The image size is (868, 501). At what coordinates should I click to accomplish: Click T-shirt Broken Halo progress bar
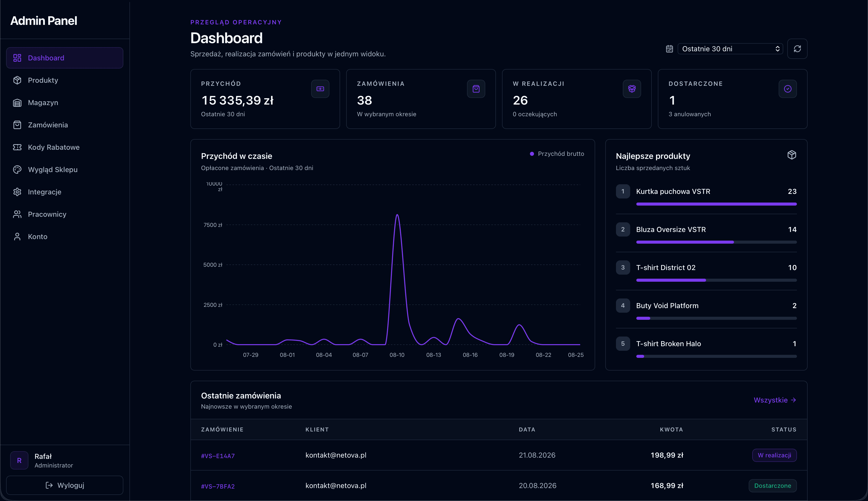click(716, 357)
